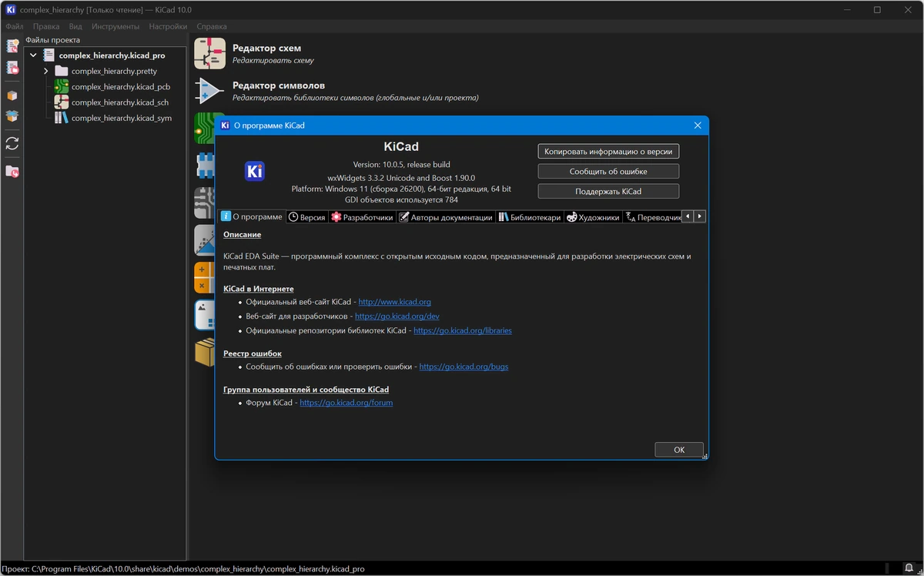924x576 pixels.
Task: Click the Open Project icon in left toolbar
Action: click(x=12, y=69)
